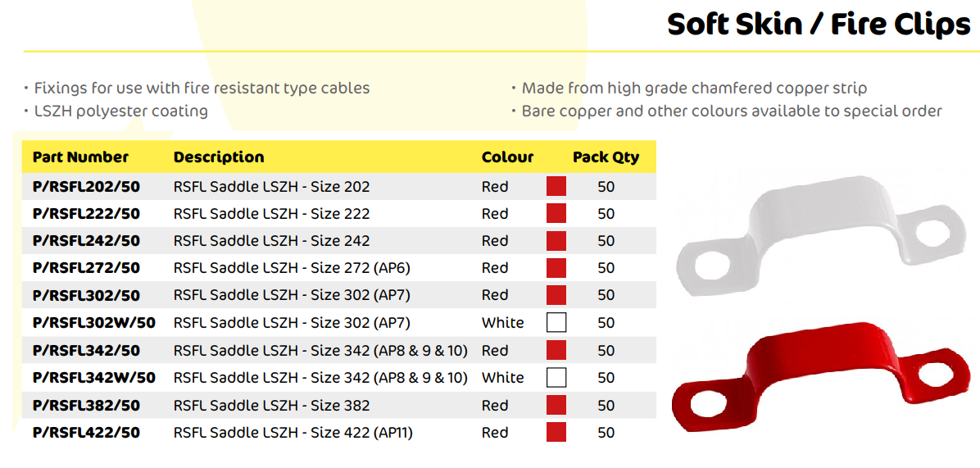Screen dimensions: 980x468
Task: Click the Colour column header
Action: click(507, 157)
